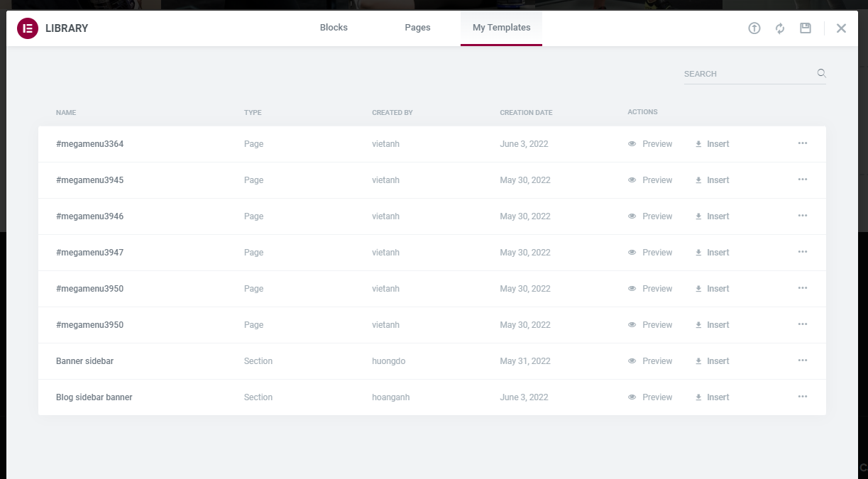Insert the Blog sidebar banner template
The width and height of the screenshot is (868, 479).
tap(712, 397)
